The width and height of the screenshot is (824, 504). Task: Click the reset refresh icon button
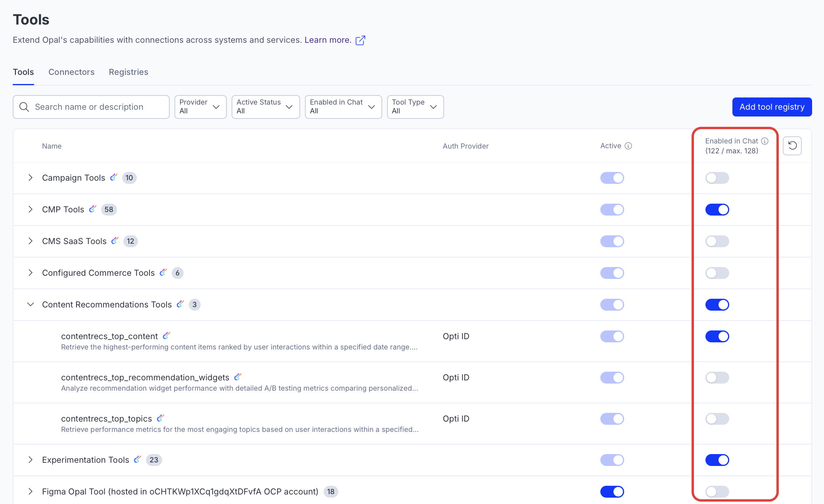(x=792, y=146)
